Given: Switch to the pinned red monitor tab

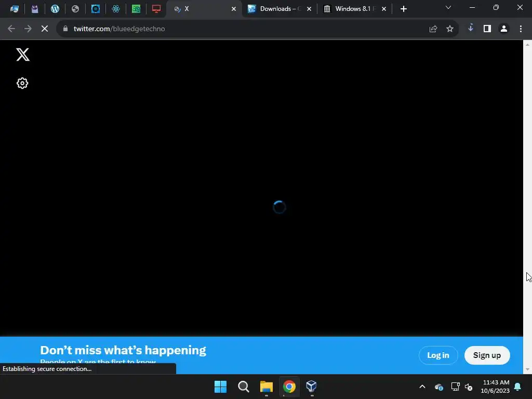Looking at the screenshot, I should [x=156, y=9].
